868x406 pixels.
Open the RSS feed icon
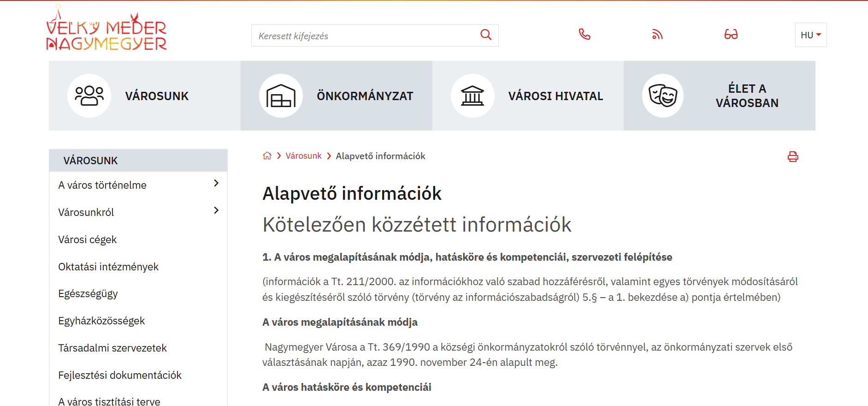click(657, 35)
